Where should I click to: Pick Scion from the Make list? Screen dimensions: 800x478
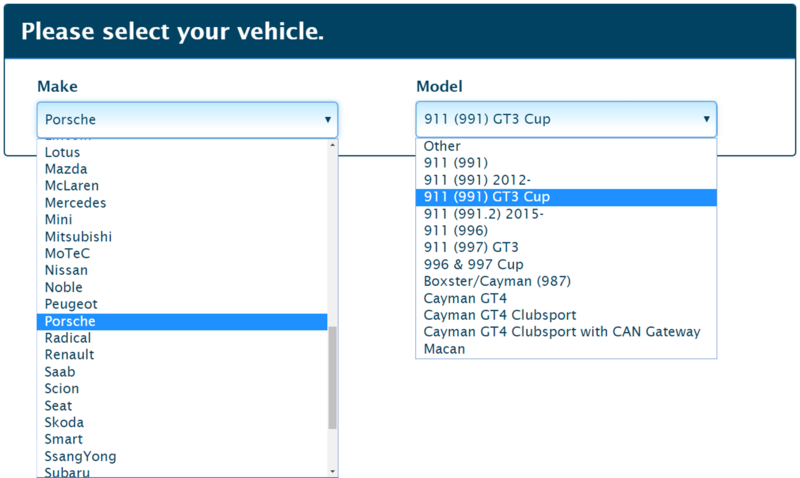182,389
